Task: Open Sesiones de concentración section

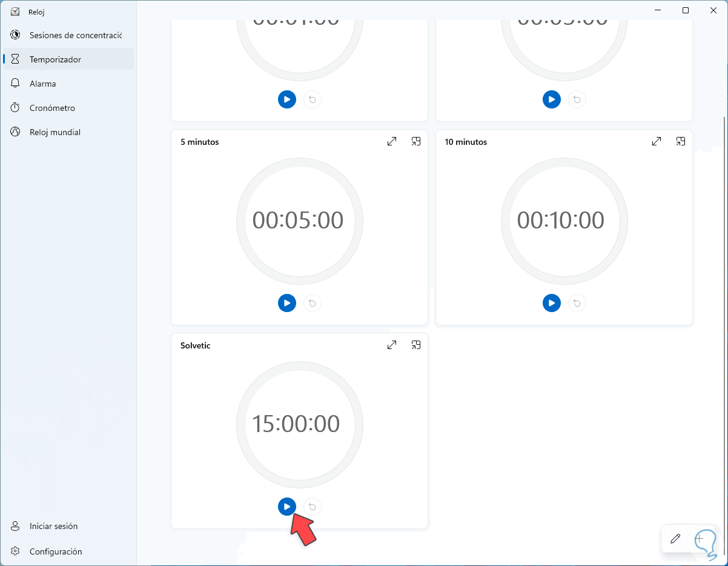Action: click(68, 35)
